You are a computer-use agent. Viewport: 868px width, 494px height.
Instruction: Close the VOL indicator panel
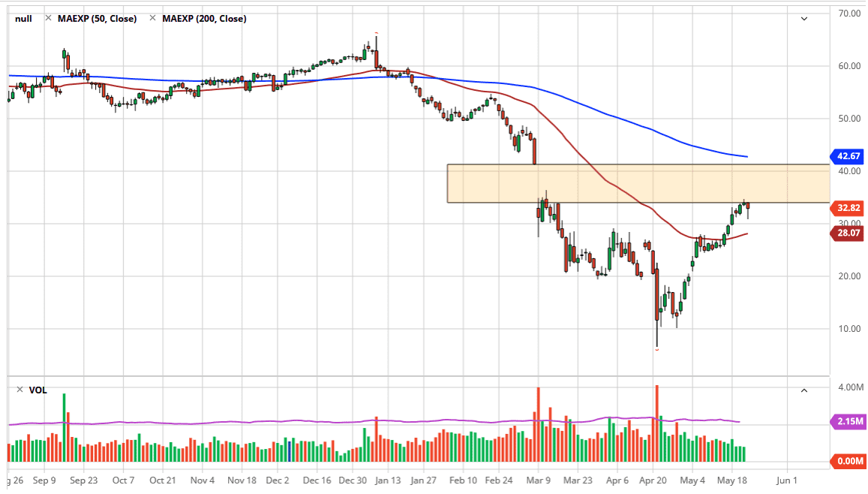(20, 390)
